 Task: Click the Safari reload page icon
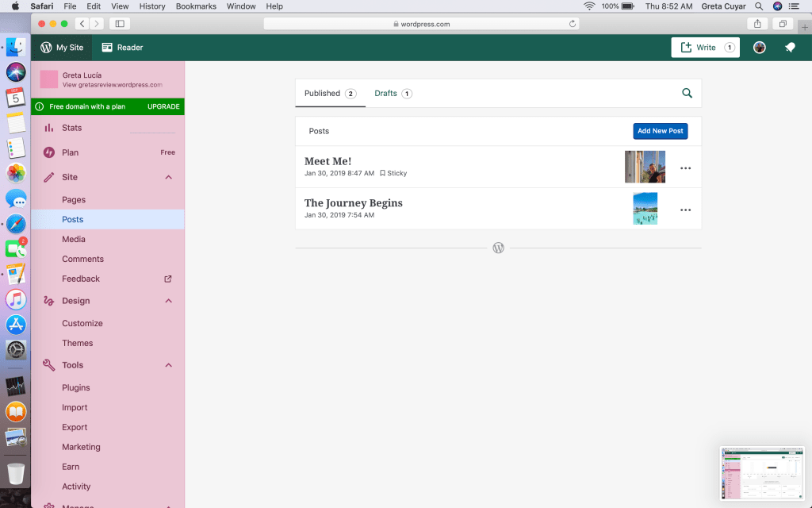(573, 24)
